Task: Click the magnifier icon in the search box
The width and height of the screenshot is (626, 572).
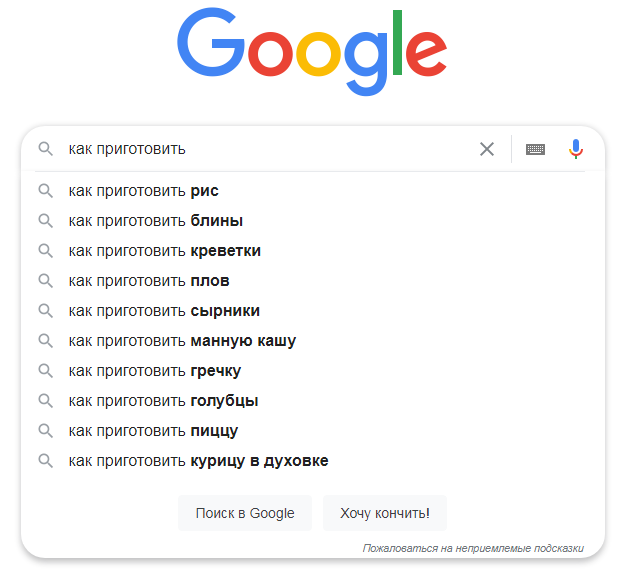Action: point(46,149)
